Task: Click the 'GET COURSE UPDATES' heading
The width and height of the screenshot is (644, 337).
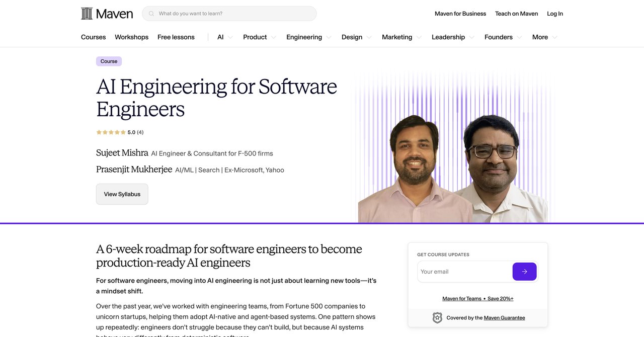Action: 443,255
